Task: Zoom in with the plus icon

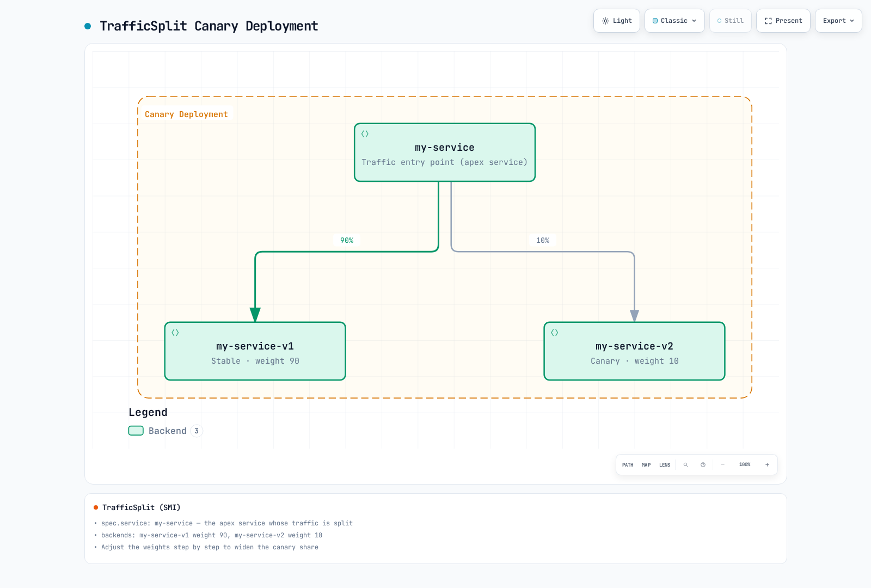Action: [x=767, y=465]
